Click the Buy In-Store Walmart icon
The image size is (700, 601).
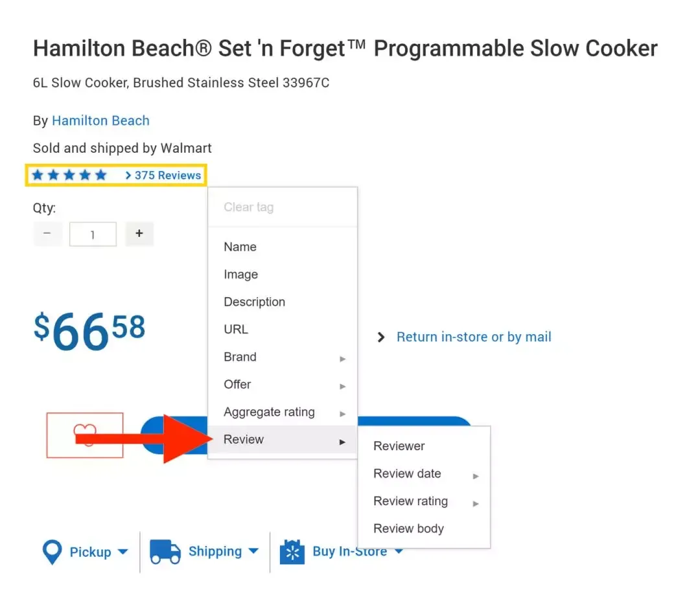pos(292,552)
